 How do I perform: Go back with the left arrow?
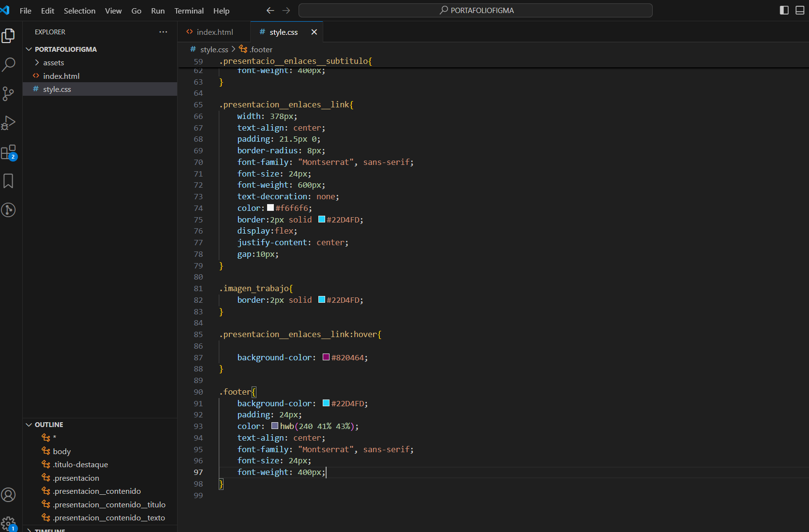(270, 10)
